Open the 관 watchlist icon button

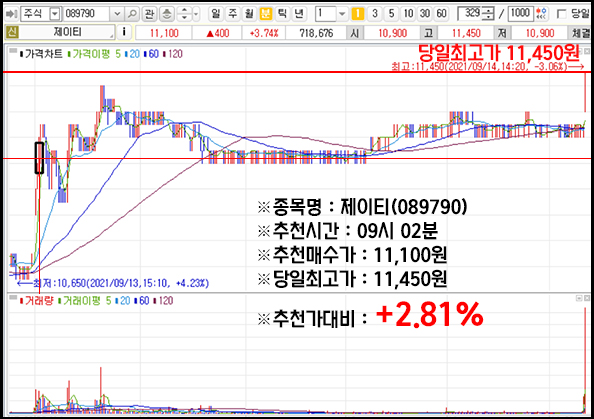pos(149,14)
